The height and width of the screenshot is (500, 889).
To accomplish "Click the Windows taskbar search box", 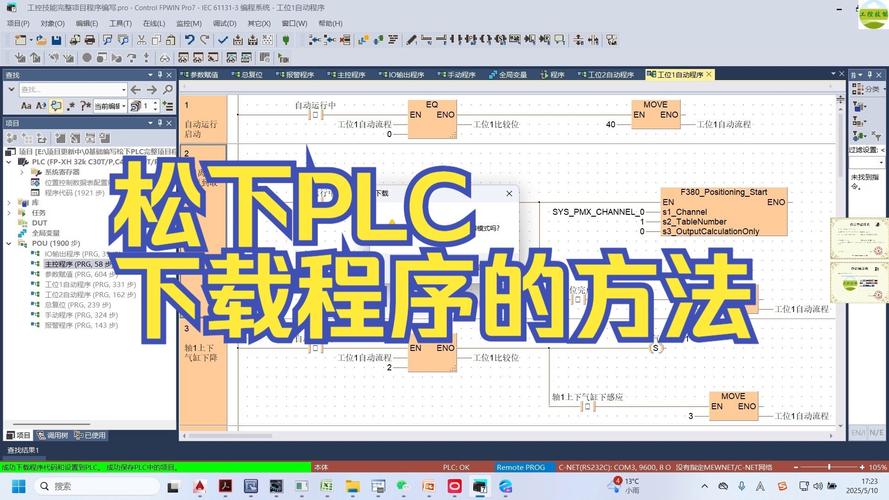I will point(97,486).
